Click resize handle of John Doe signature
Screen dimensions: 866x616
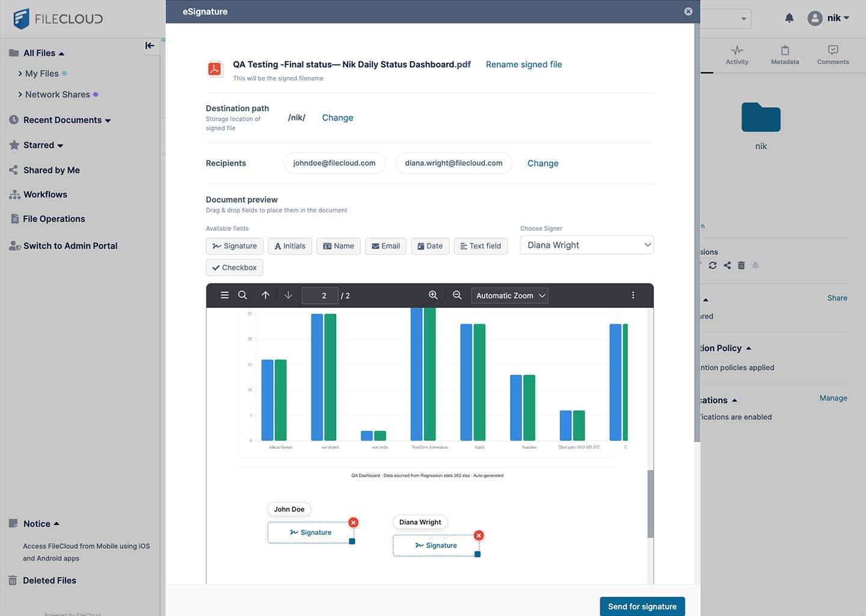[x=352, y=541]
